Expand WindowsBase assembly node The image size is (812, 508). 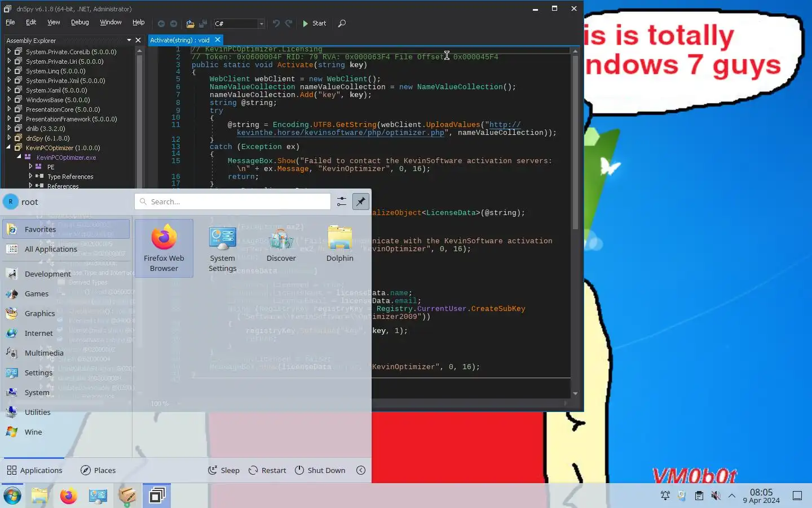point(9,99)
